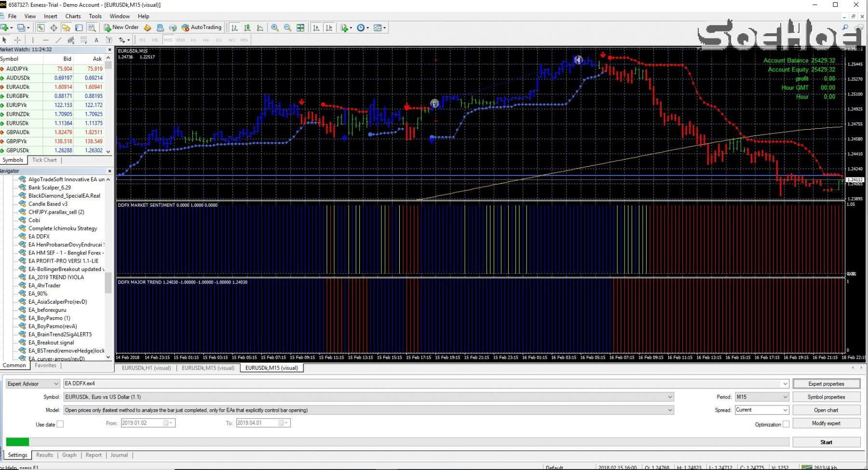Viewport: 868px width, 470px height.
Task: Open the Charts menu
Action: point(73,16)
